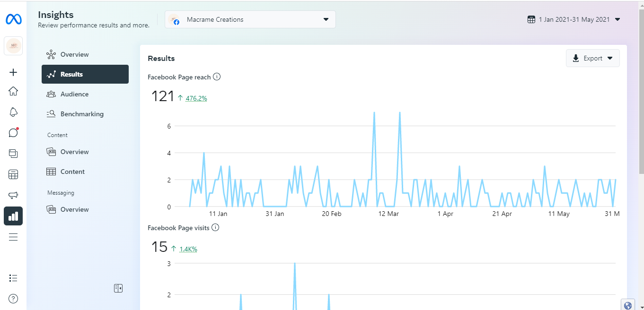Viewport: 644px width, 310px height.
Task: Select Audience in the Insights menu
Action: pyautogui.click(x=74, y=94)
